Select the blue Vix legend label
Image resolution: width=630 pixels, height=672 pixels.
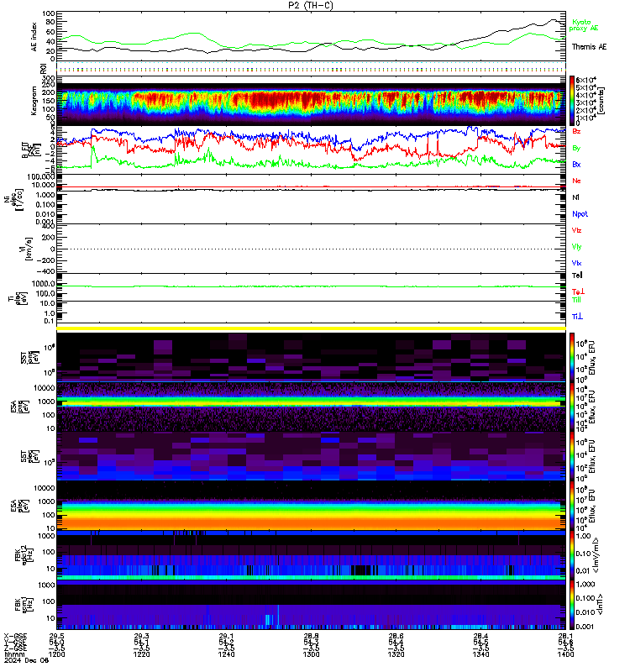pyautogui.click(x=576, y=263)
